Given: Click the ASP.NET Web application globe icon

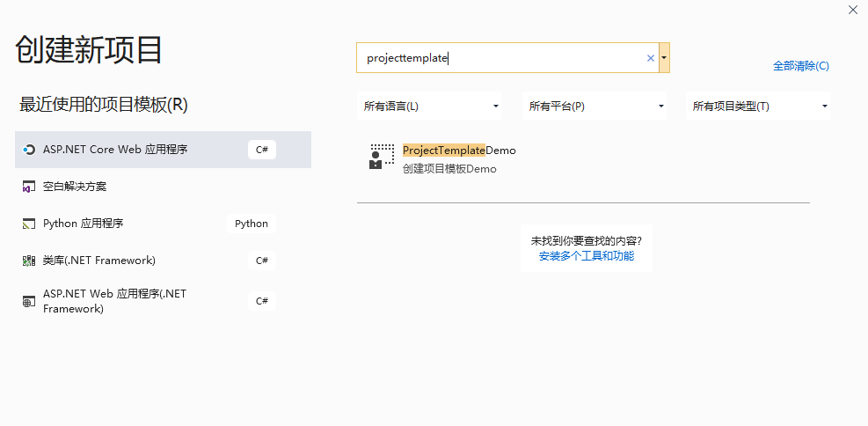Looking at the screenshot, I should (x=29, y=301).
